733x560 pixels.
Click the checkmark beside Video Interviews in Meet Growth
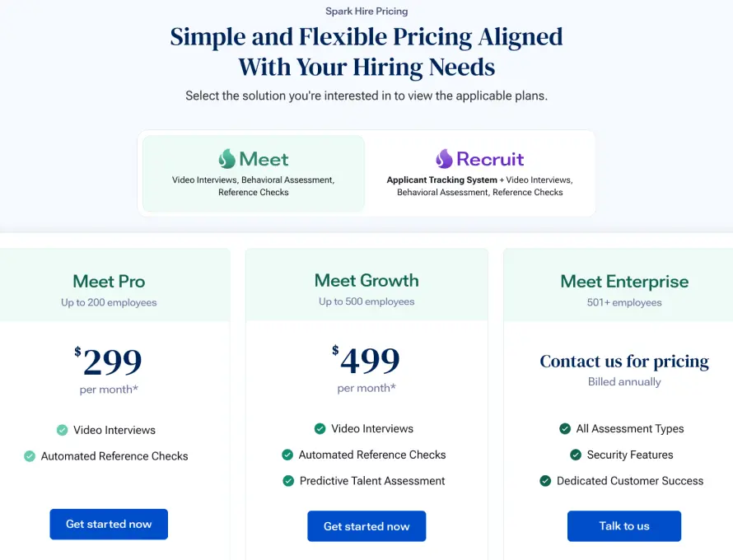point(320,429)
